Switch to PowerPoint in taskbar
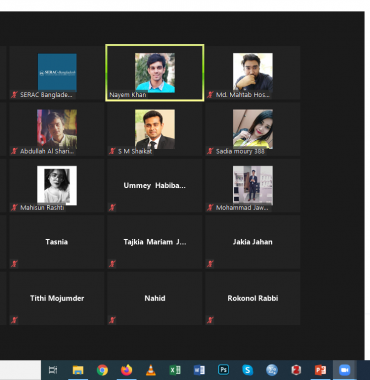The height and width of the screenshot is (380, 370). coord(320,370)
